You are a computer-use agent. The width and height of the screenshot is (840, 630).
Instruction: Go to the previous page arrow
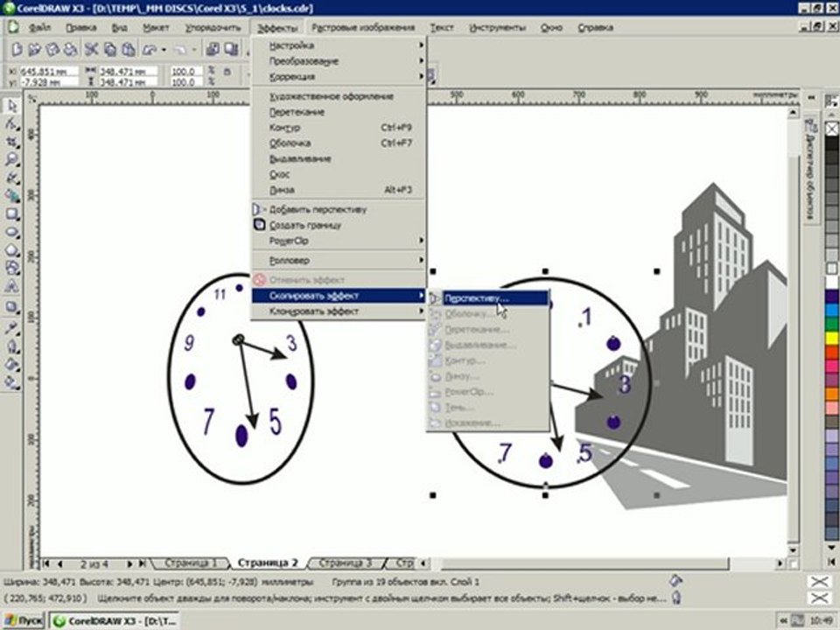coord(59,563)
